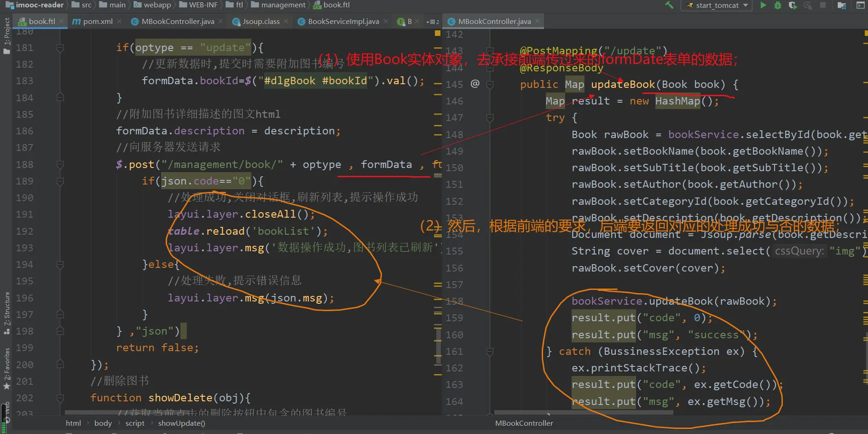This screenshot has height=434, width=868.
Task: Fold the try block at line 147
Action: 490,118
